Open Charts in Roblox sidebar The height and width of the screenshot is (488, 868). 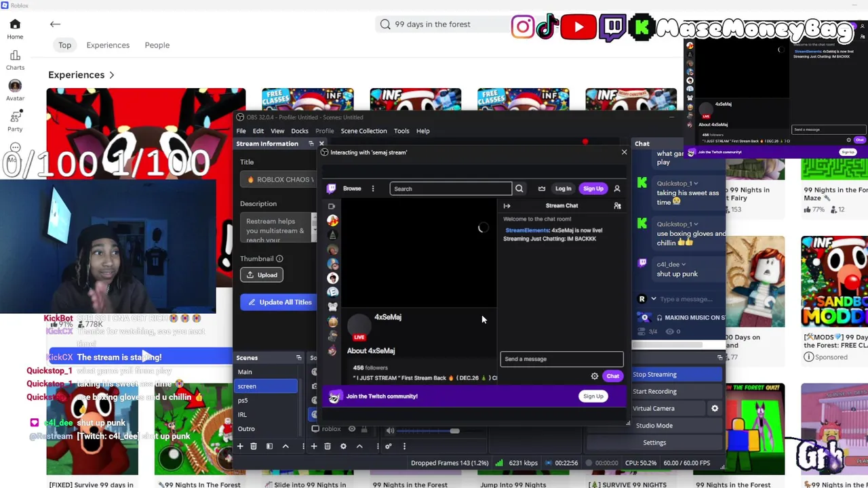15,60
